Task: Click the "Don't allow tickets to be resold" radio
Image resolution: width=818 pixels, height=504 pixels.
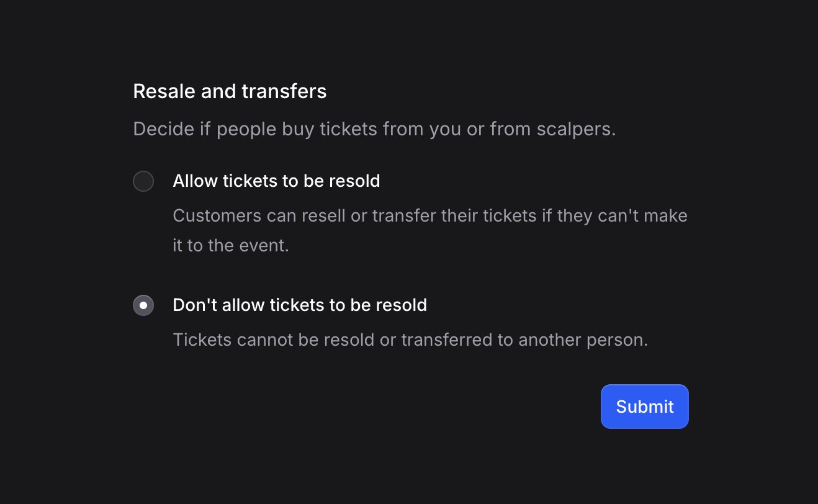Action: pos(143,305)
